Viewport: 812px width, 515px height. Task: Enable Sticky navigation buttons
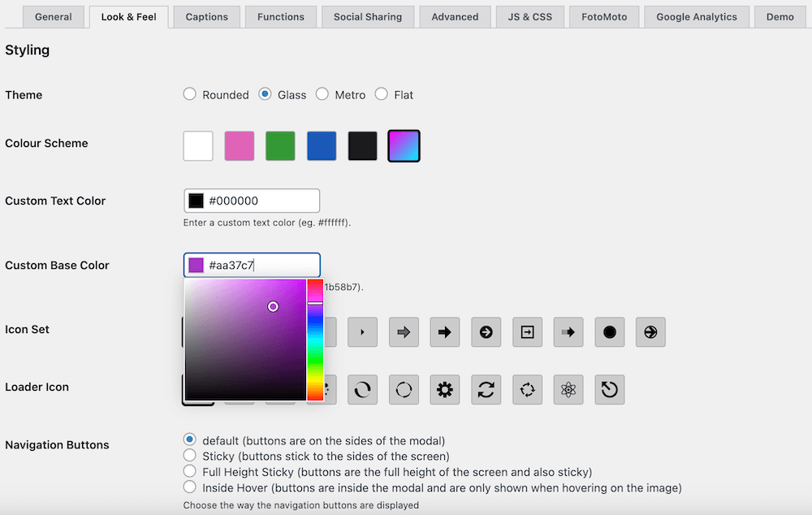click(x=189, y=456)
